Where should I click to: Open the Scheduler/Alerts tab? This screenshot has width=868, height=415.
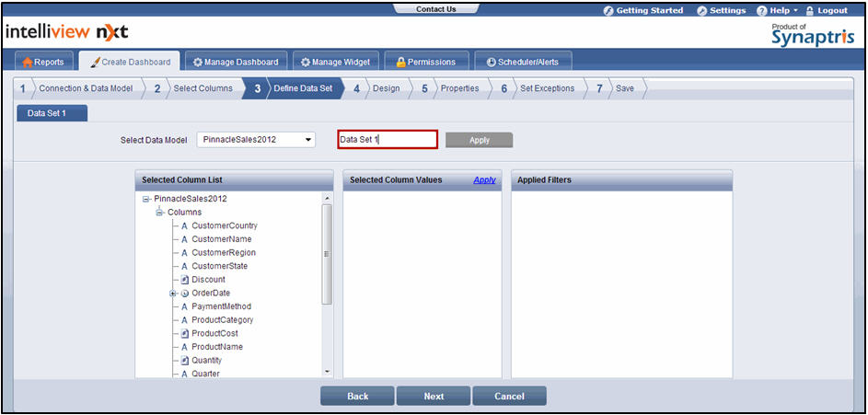tap(523, 62)
